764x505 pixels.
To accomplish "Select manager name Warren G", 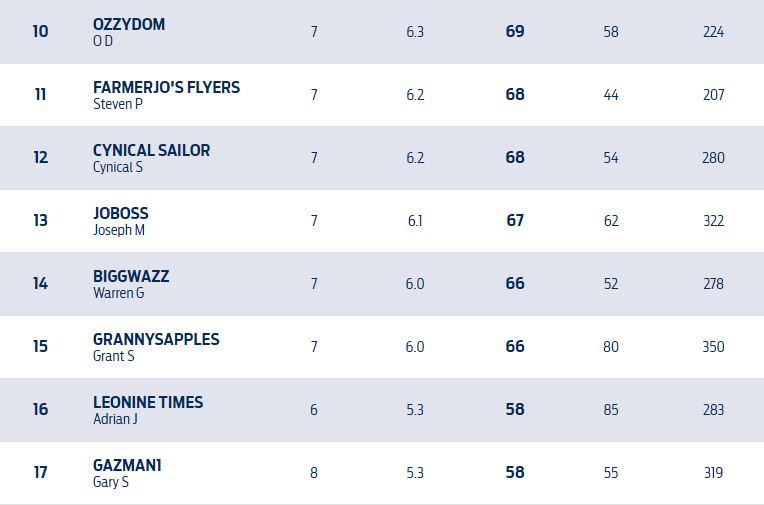I will (x=118, y=293).
